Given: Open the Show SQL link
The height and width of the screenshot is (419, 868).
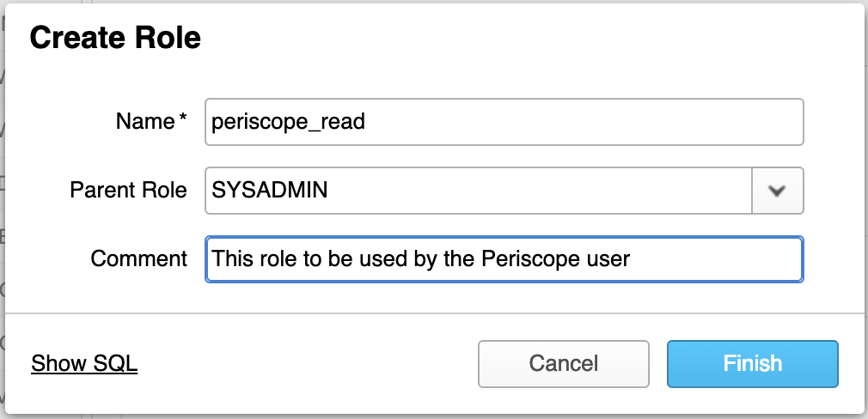Looking at the screenshot, I should tap(84, 363).
